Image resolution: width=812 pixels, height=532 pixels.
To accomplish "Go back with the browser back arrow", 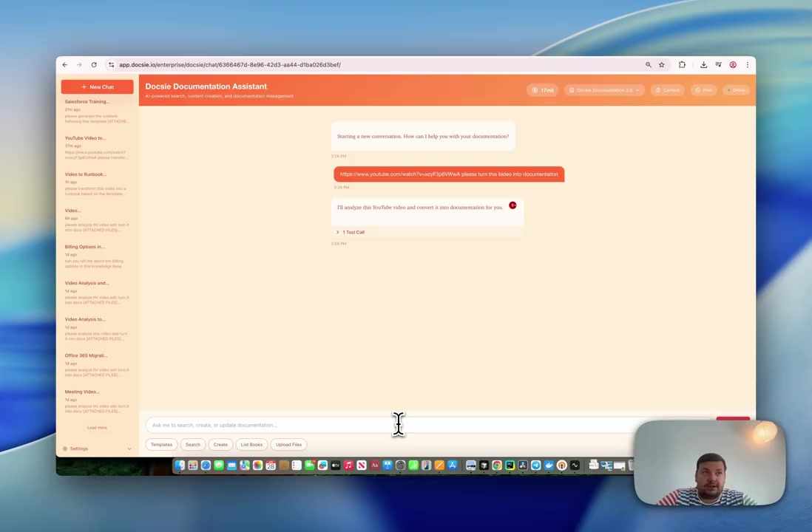I will 65,65.
